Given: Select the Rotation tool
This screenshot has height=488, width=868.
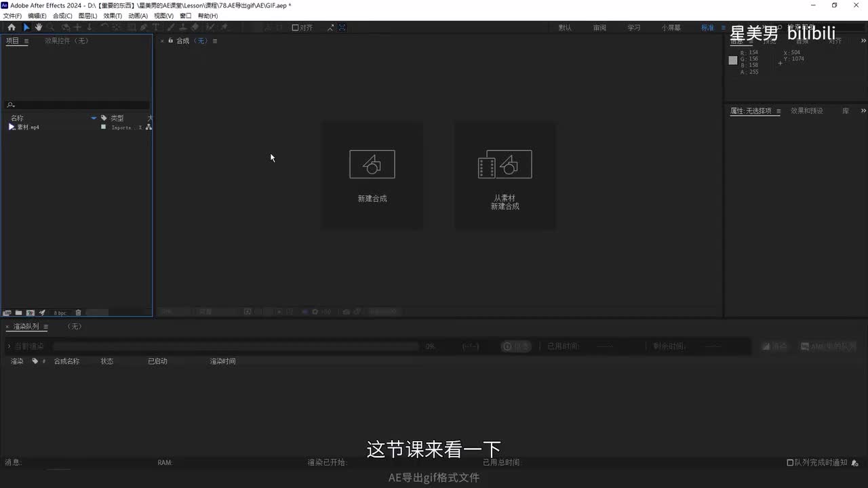Looking at the screenshot, I should 104,27.
